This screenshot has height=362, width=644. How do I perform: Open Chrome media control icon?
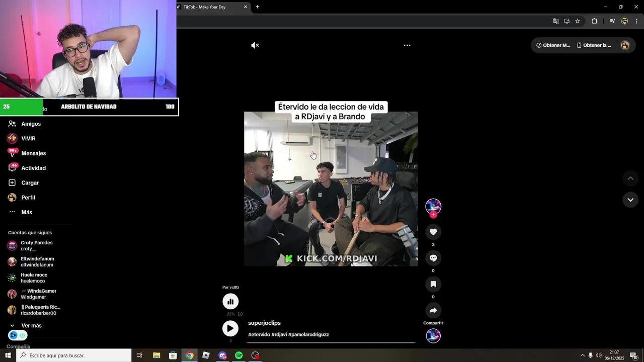click(x=612, y=21)
